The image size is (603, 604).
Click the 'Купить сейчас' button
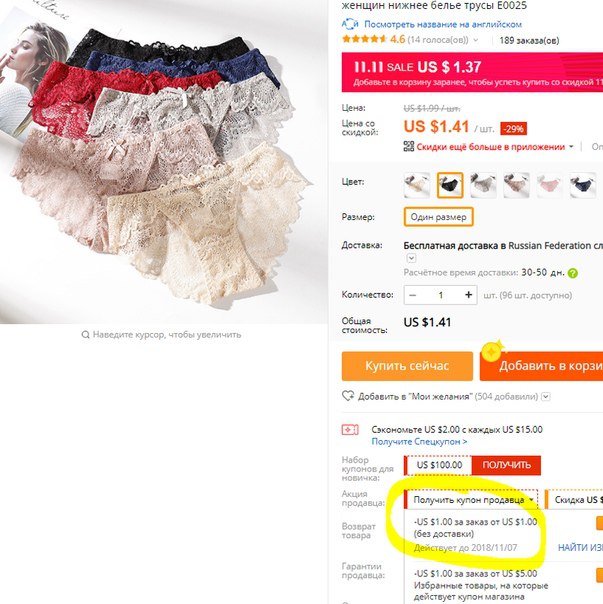pyautogui.click(x=407, y=366)
